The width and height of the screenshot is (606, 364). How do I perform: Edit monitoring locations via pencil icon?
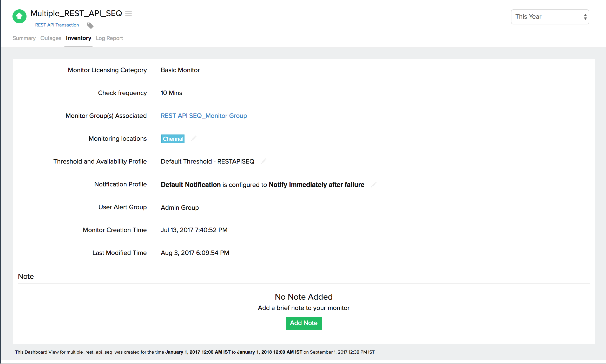194,139
